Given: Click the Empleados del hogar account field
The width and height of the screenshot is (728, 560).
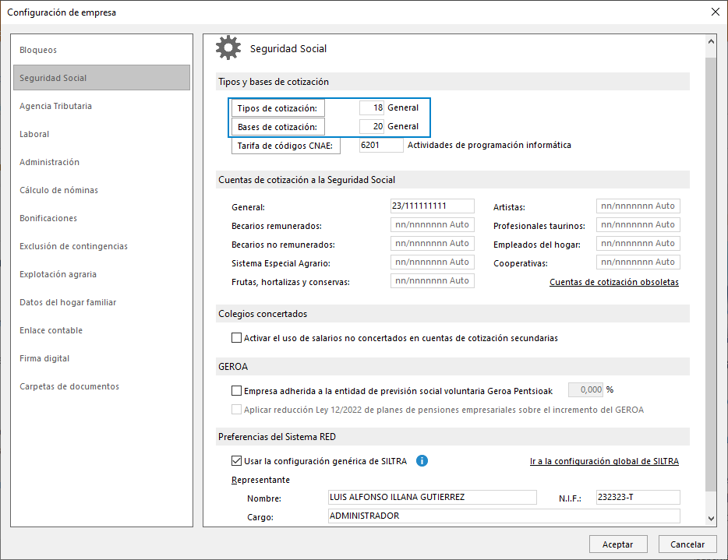Looking at the screenshot, I should (638, 244).
